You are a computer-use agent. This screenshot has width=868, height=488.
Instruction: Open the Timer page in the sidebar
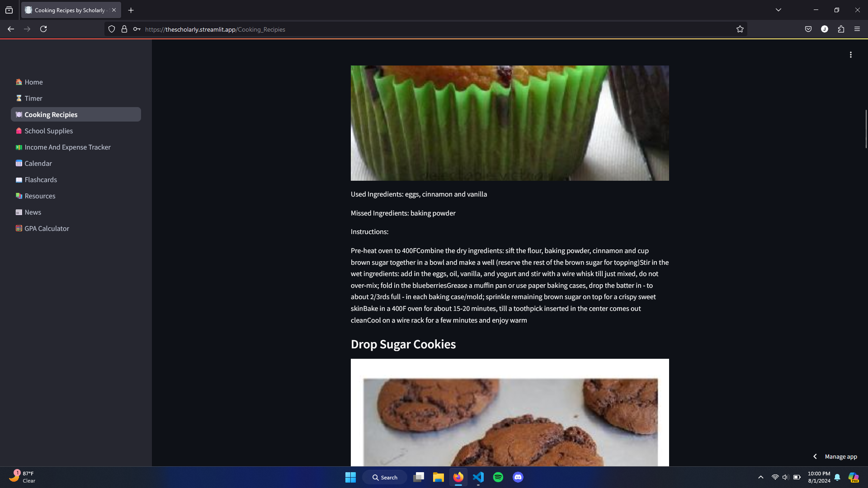[33, 99]
